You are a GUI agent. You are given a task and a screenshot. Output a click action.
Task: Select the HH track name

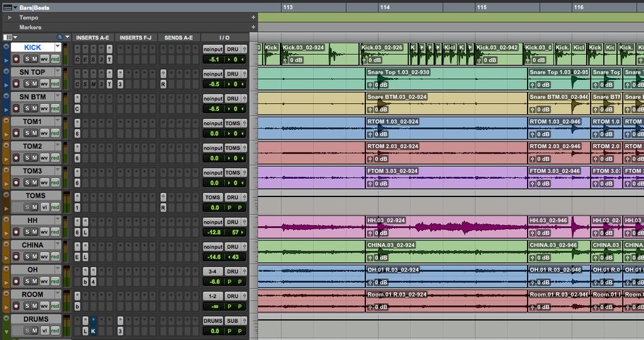click(33, 220)
